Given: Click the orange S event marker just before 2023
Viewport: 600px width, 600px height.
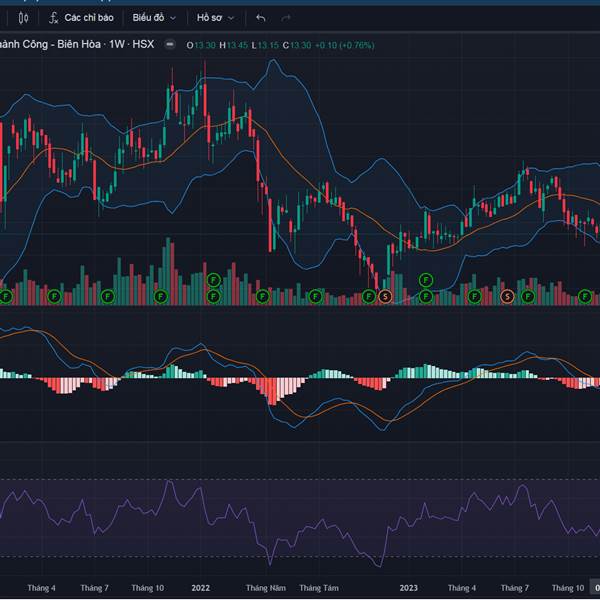Looking at the screenshot, I should click(x=384, y=296).
